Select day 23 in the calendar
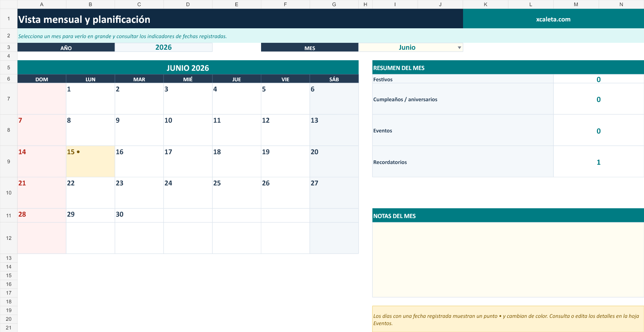The image size is (644, 332). pyautogui.click(x=139, y=193)
